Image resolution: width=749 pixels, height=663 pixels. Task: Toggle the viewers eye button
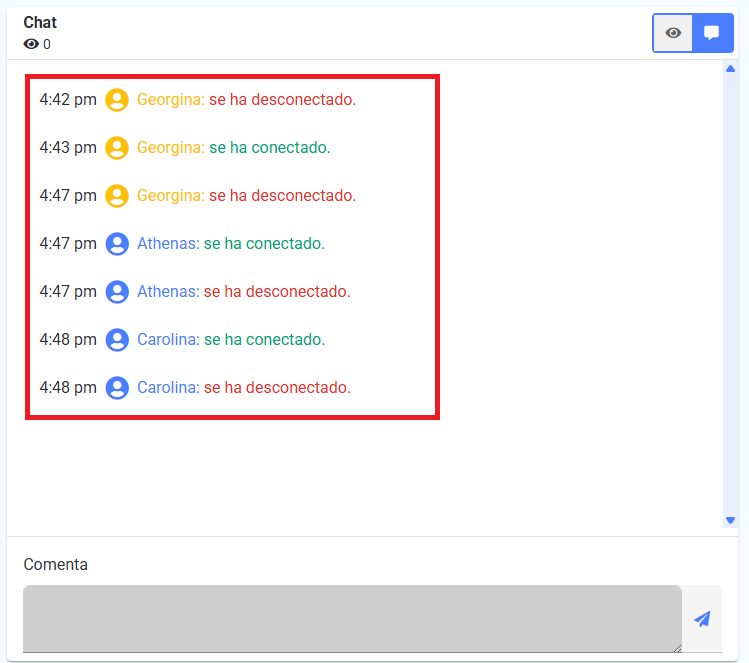[x=673, y=33]
